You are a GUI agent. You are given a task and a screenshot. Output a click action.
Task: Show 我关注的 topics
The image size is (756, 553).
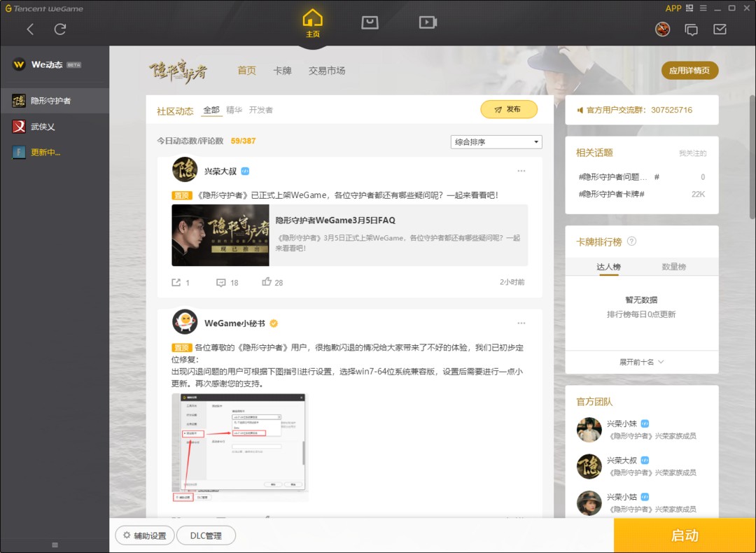point(693,153)
